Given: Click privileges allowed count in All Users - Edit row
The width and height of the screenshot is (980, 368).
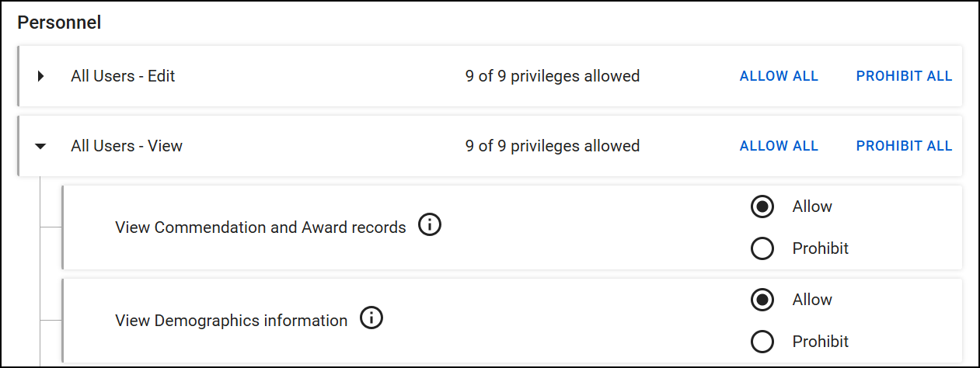Looking at the screenshot, I should tap(553, 76).
